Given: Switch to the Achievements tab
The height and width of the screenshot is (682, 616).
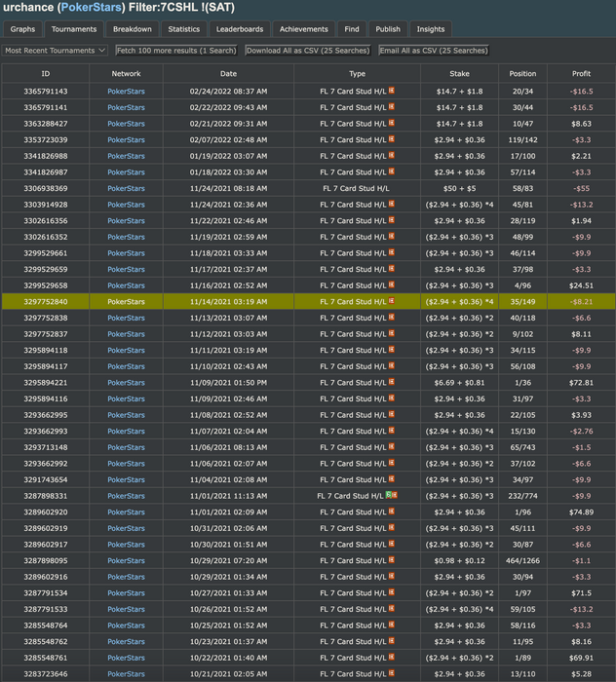Looking at the screenshot, I should point(304,29).
